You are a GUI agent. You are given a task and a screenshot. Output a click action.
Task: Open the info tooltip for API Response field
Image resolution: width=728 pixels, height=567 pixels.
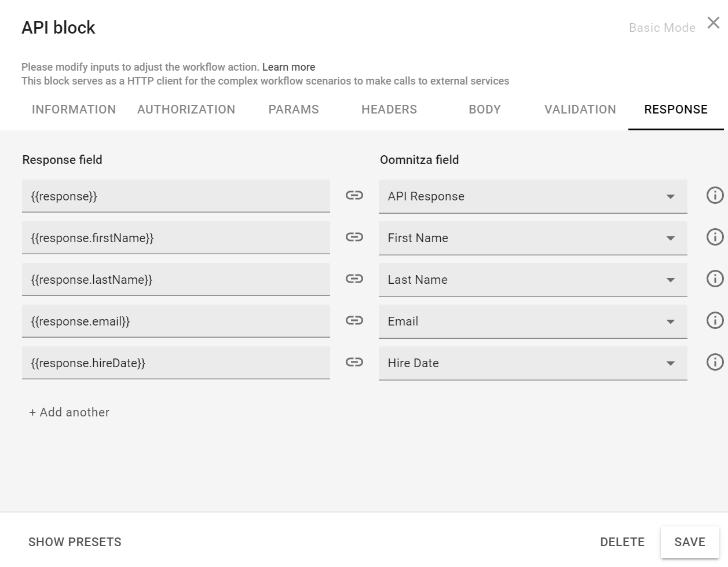point(715,196)
